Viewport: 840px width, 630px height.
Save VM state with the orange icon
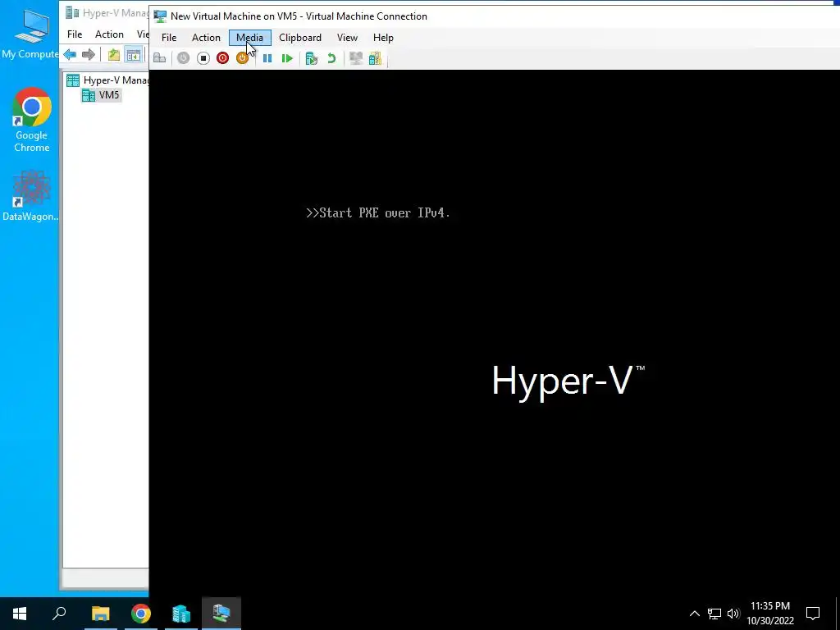coord(242,58)
